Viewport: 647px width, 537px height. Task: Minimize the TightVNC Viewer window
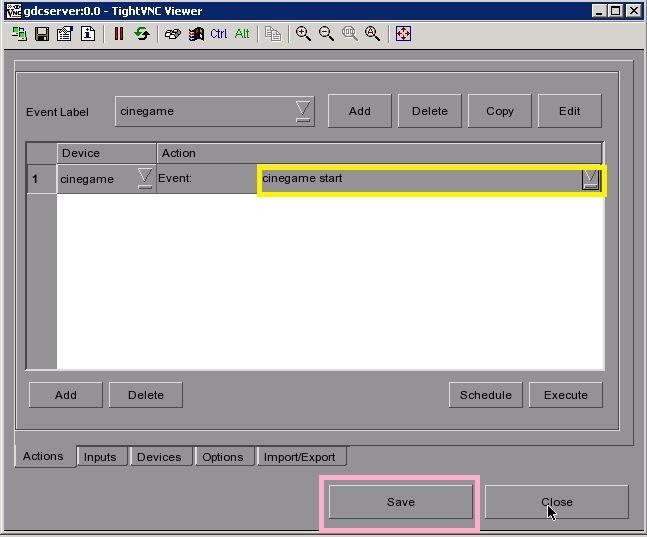coord(599,11)
